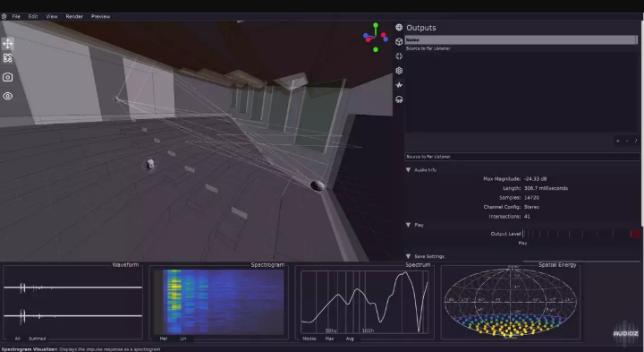This screenshot has height=352, width=644.
Task: Open the headphones listener panel icon
Action: pyautogui.click(x=399, y=99)
